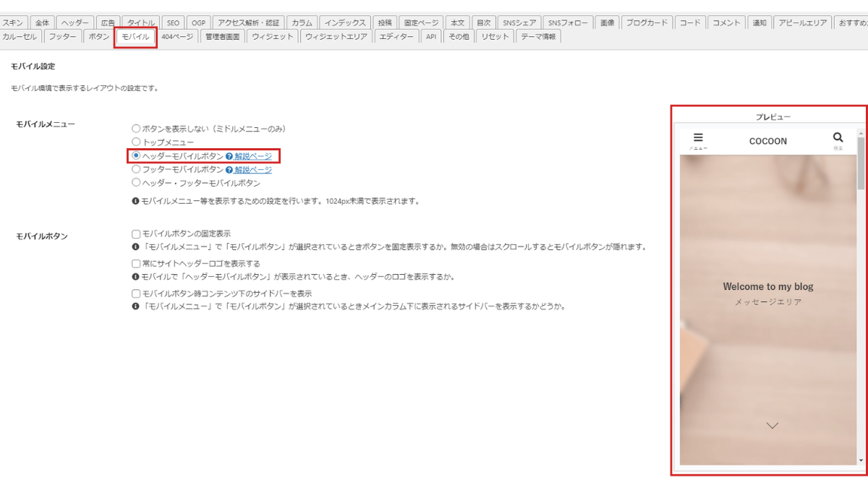
Task: Click help icon beside ヘッダーモバイルボタン
Action: tap(229, 156)
